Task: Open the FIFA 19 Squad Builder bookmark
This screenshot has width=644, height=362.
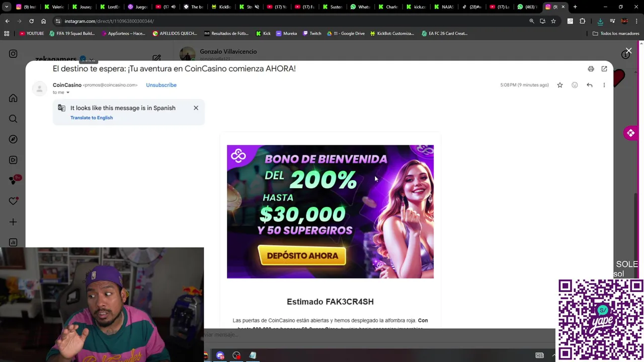Action: [71, 34]
